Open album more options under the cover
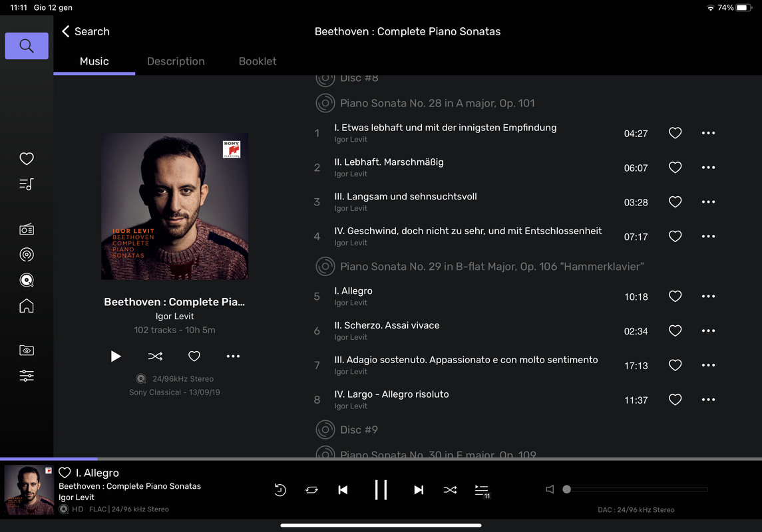 pyautogui.click(x=234, y=356)
